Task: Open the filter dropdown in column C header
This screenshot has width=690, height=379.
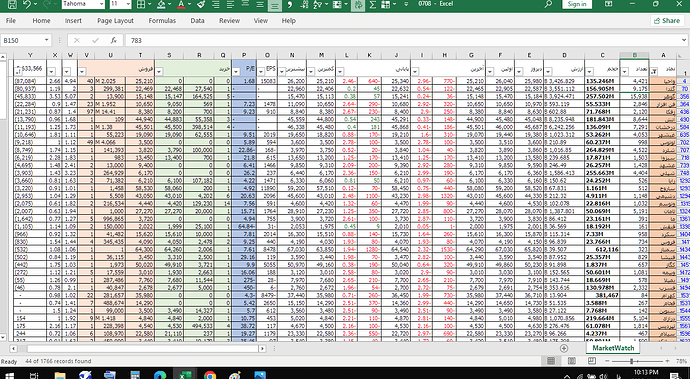Action: pos(590,72)
